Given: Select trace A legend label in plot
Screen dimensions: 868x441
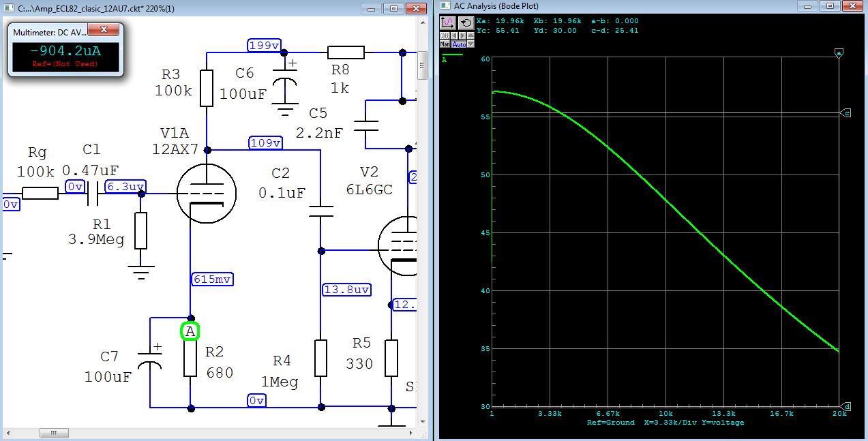Looking at the screenshot, I should coord(445,59).
